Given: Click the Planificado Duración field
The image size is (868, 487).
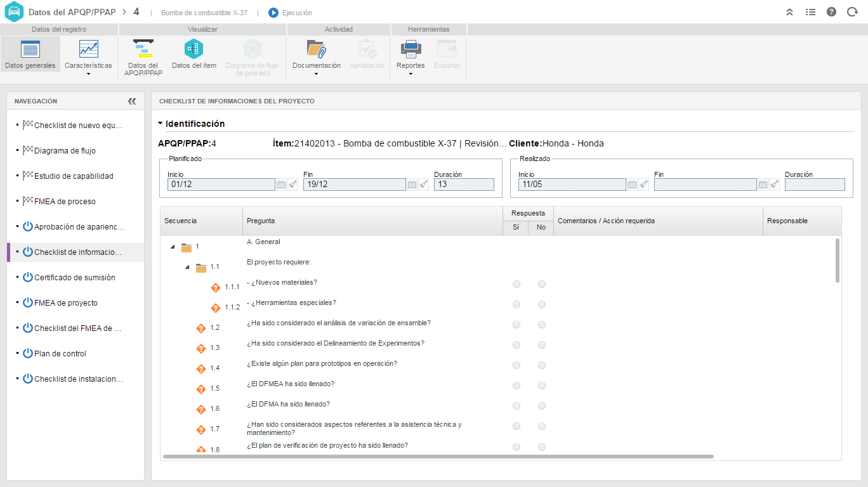Looking at the screenshot, I should [464, 185].
